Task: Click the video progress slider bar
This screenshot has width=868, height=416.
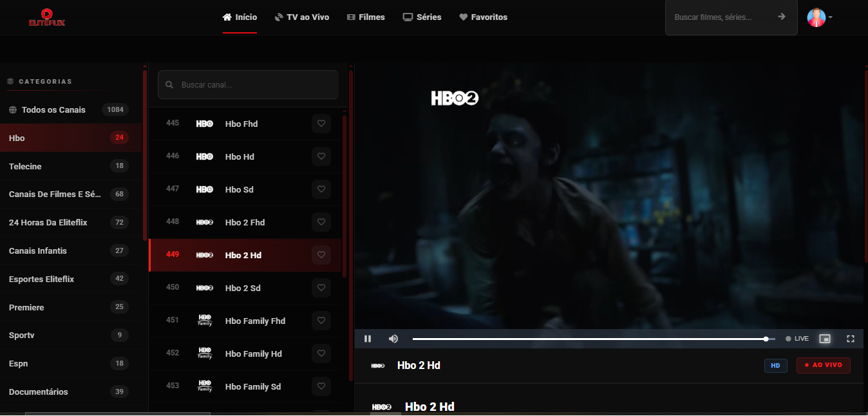Action: (590, 339)
